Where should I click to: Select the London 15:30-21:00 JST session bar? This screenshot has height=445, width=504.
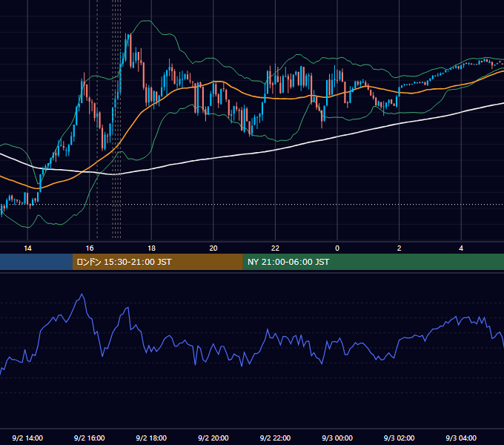pos(157,262)
